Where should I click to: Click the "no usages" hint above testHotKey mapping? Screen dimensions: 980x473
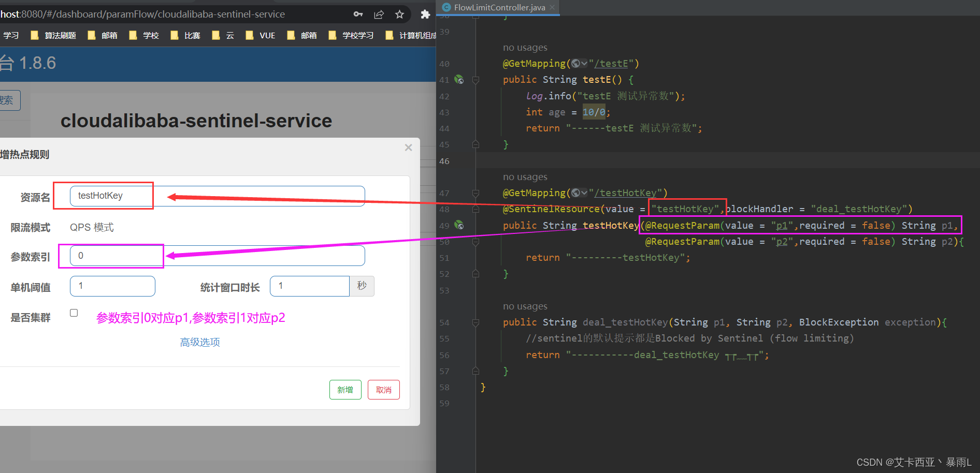[525, 177]
